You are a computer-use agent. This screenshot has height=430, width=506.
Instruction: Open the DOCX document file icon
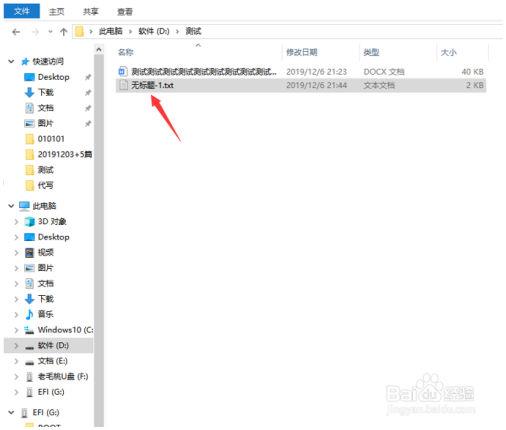coord(123,71)
